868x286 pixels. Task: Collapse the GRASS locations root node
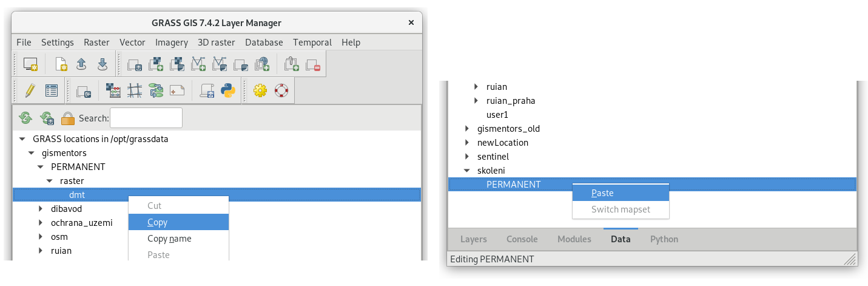pyautogui.click(x=22, y=138)
